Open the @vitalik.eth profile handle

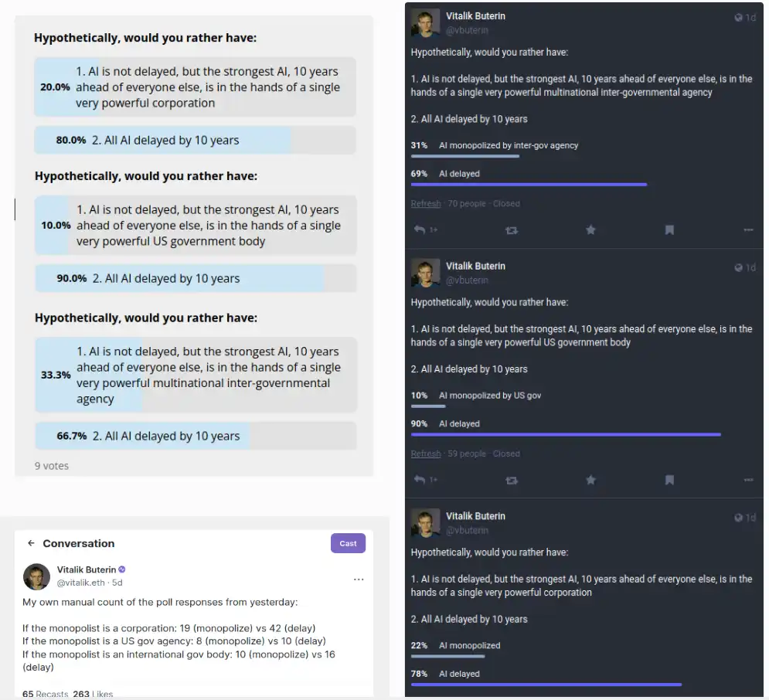click(80, 583)
